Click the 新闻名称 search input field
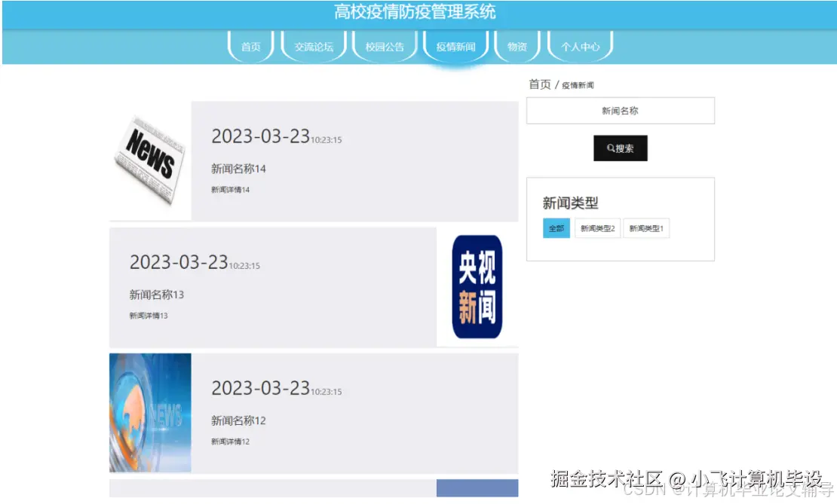The image size is (837, 504). (x=621, y=110)
